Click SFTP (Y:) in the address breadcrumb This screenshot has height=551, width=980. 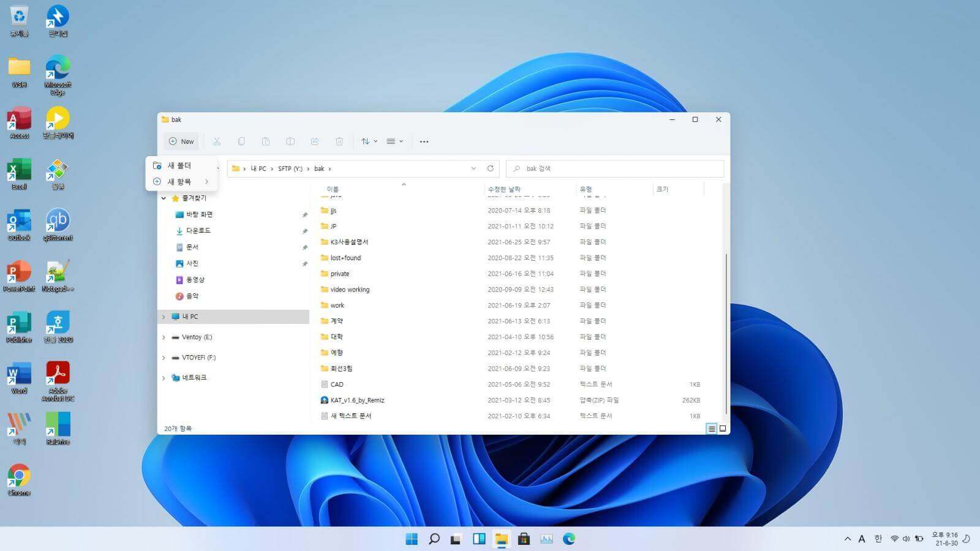(x=290, y=168)
